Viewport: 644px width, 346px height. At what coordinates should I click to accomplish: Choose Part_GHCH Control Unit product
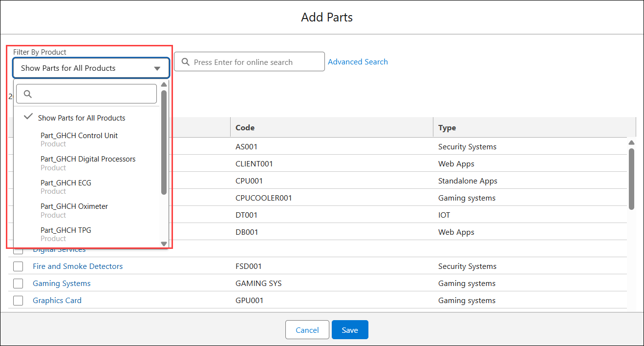(x=79, y=140)
